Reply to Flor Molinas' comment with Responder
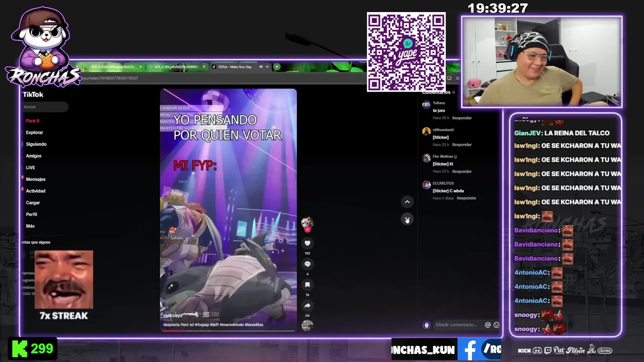The image size is (644, 362). [x=462, y=171]
